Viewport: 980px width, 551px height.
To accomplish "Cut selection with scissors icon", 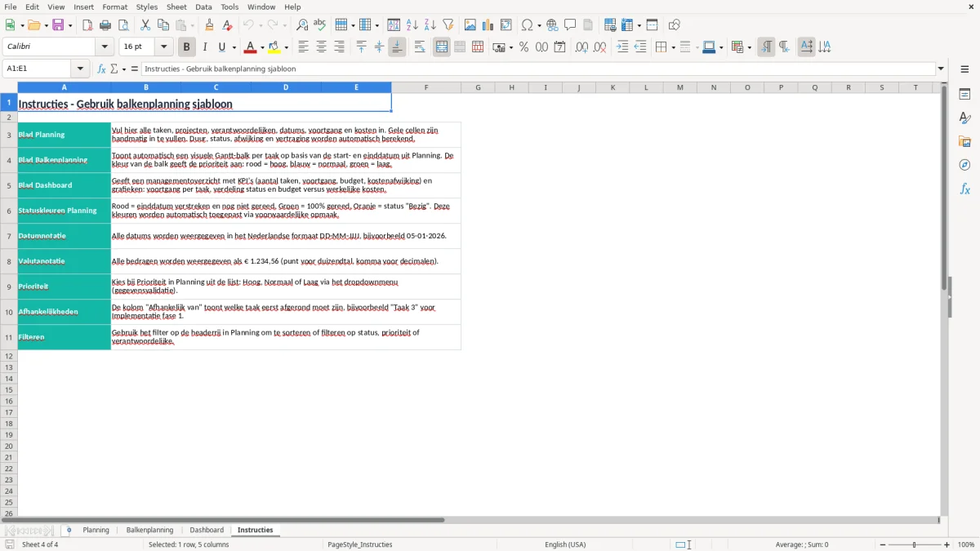I will tap(145, 25).
